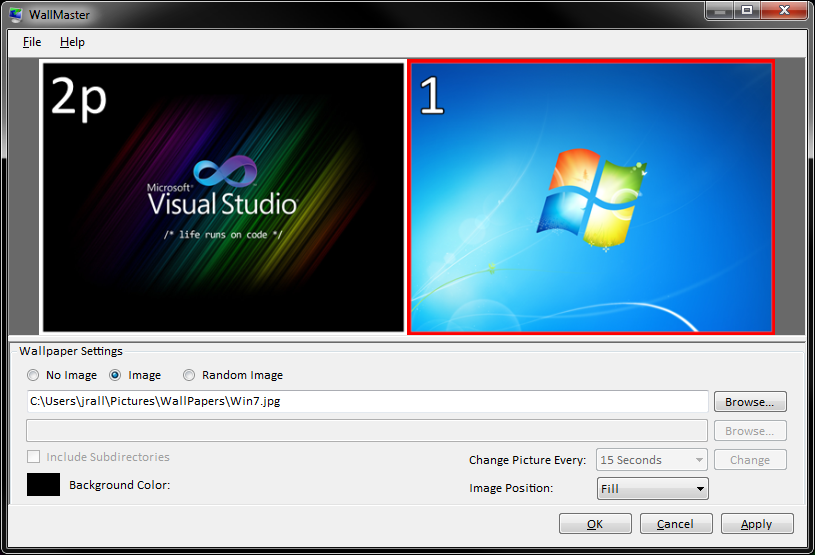
Task: Click the wallpaper file path field
Action: click(x=367, y=401)
